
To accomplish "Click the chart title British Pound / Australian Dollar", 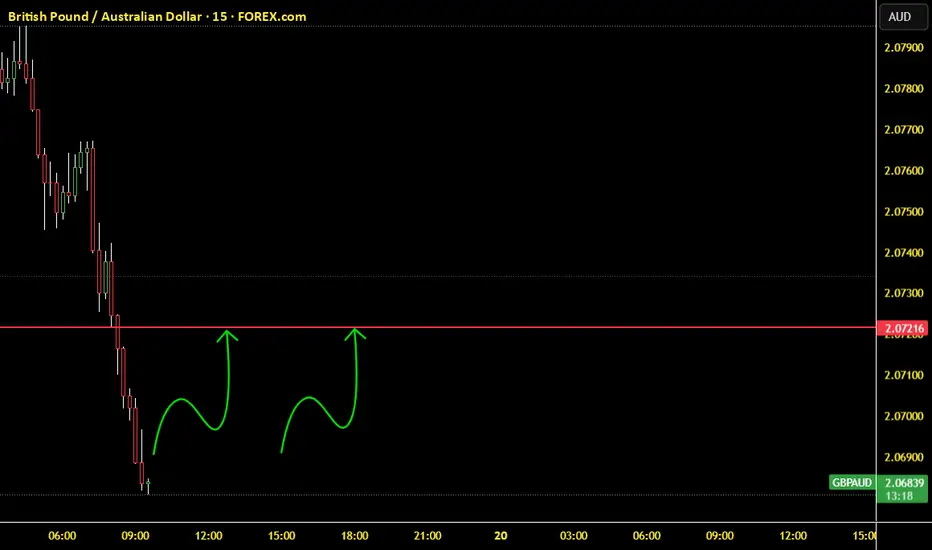I will (105, 17).
